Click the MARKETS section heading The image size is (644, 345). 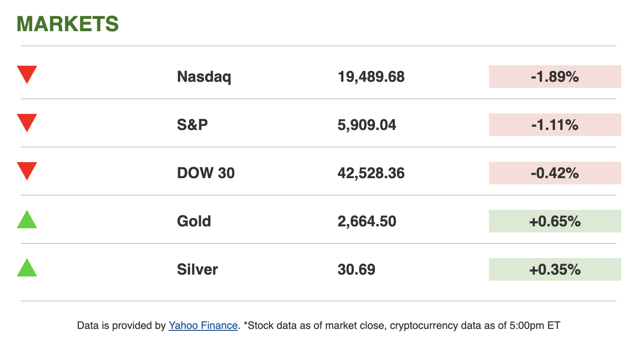pyautogui.click(x=68, y=24)
